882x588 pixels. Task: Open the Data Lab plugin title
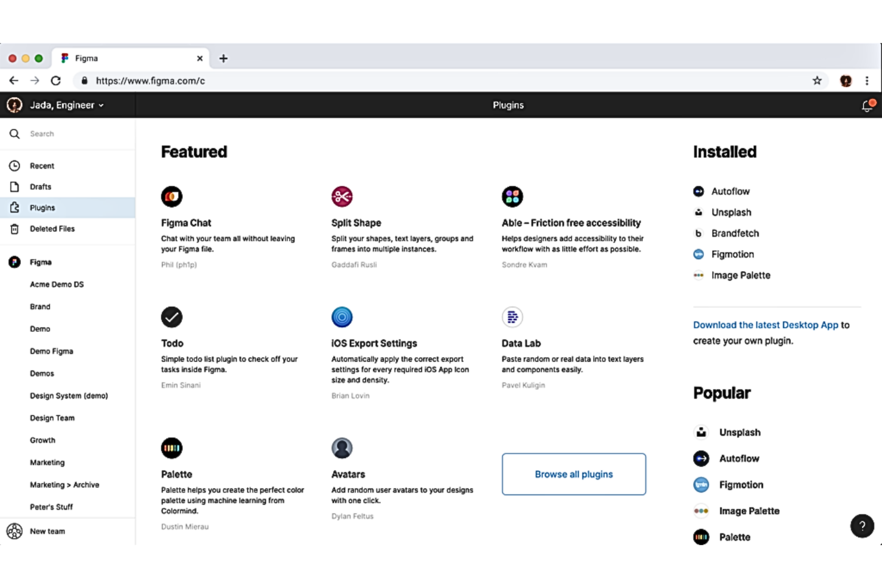(x=521, y=343)
